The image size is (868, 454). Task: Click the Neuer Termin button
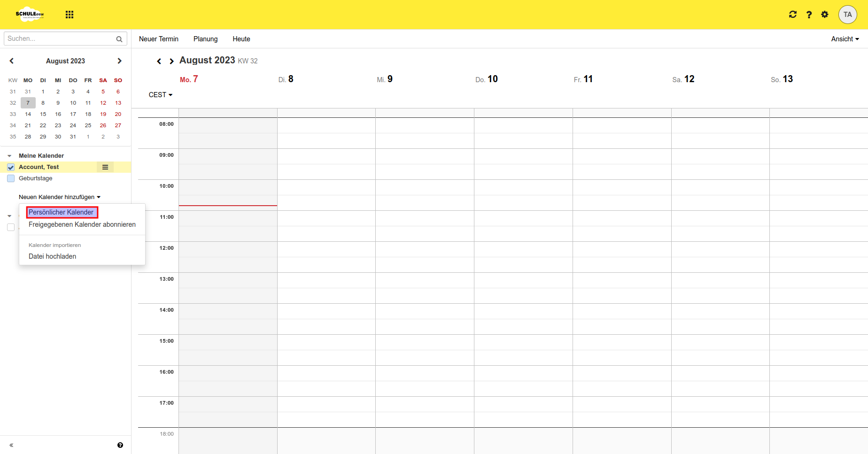click(158, 39)
